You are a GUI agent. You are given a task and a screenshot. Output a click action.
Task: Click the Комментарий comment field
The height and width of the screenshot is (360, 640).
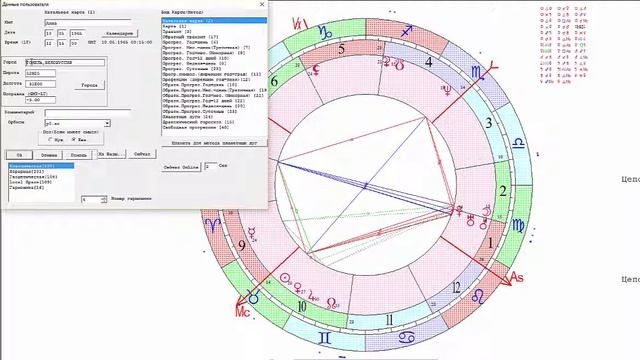tap(88, 113)
